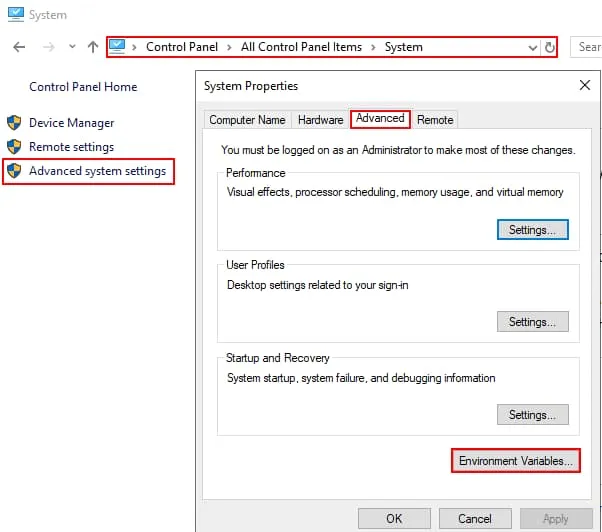This screenshot has height=532, width=602.
Task: Open Control Panel Home link
Action: (83, 87)
